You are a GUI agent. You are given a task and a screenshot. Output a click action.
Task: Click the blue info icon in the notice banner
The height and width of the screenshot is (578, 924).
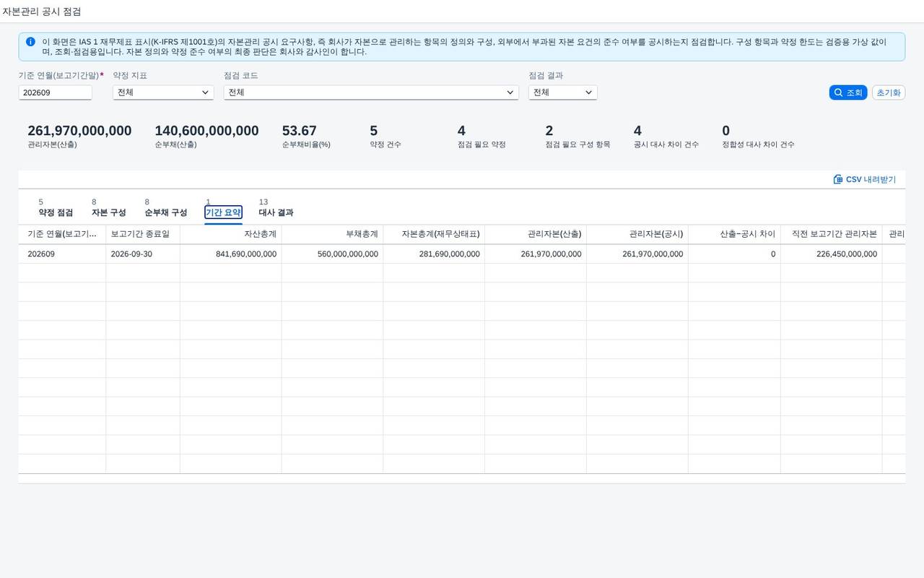tap(30, 42)
